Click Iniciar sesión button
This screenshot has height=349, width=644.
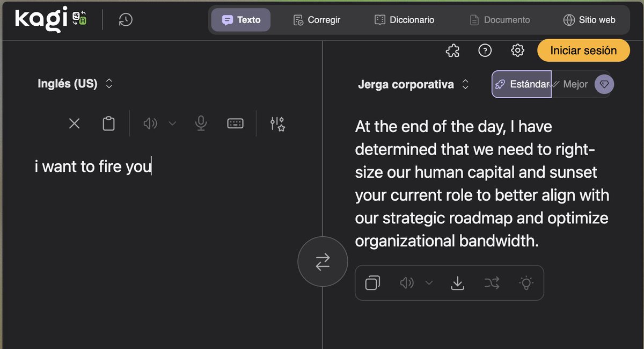(583, 50)
